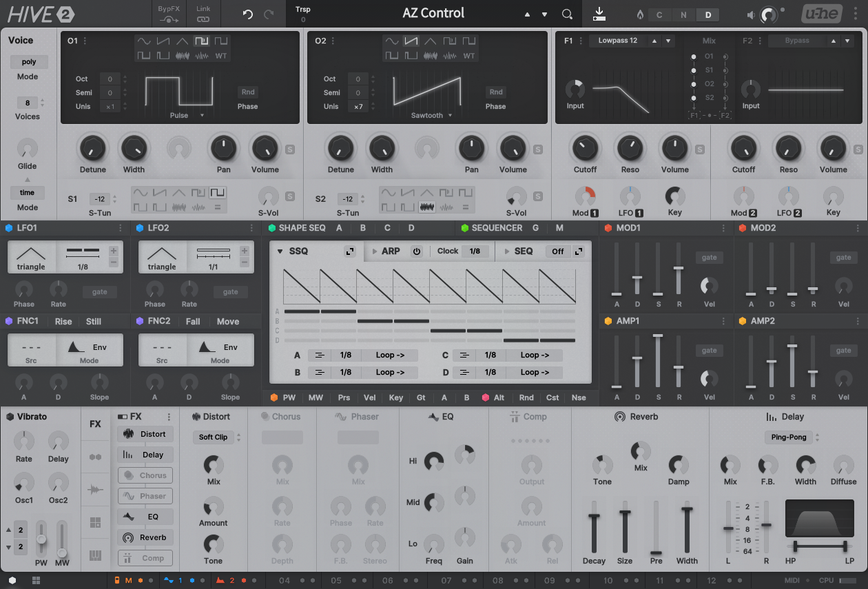
Task: Switch to the SEQUENCER tab
Action: pos(496,228)
